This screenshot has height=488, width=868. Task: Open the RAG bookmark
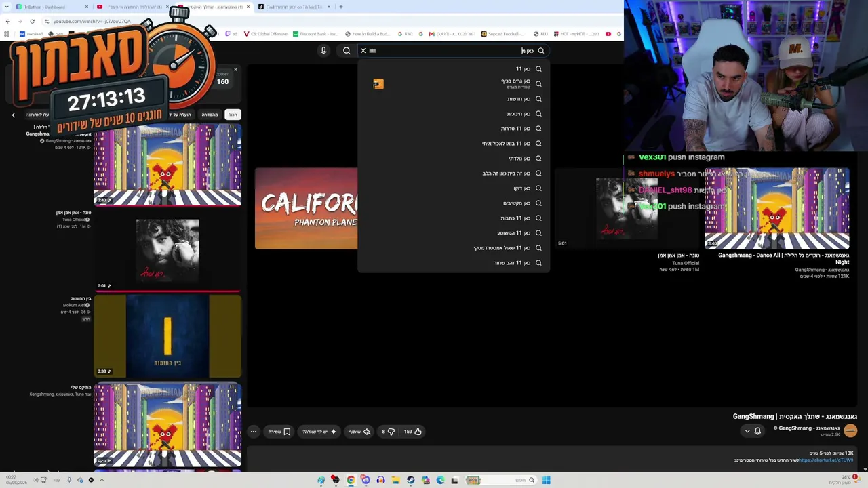tap(405, 34)
